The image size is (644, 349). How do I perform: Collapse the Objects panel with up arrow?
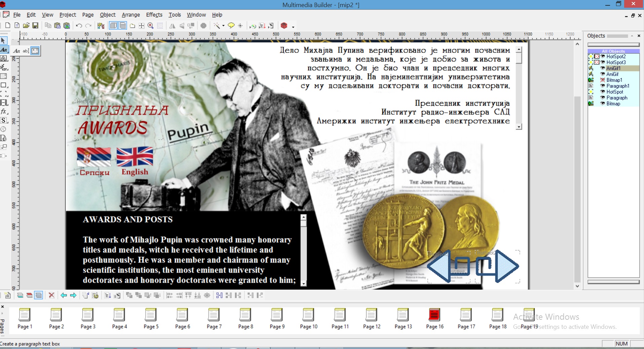632,36
